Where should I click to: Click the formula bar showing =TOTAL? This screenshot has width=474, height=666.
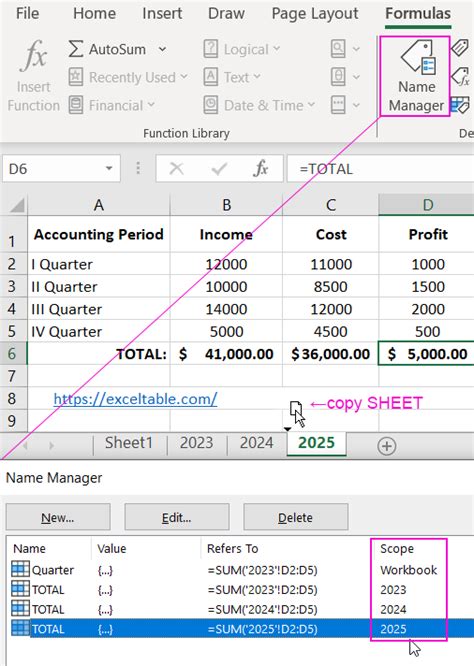click(x=380, y=169)
